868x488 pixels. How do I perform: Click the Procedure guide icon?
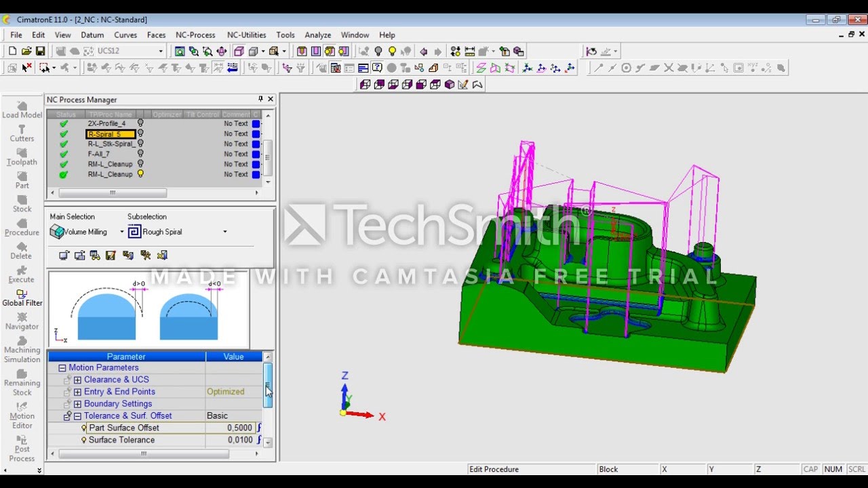[x=22, y=228]
